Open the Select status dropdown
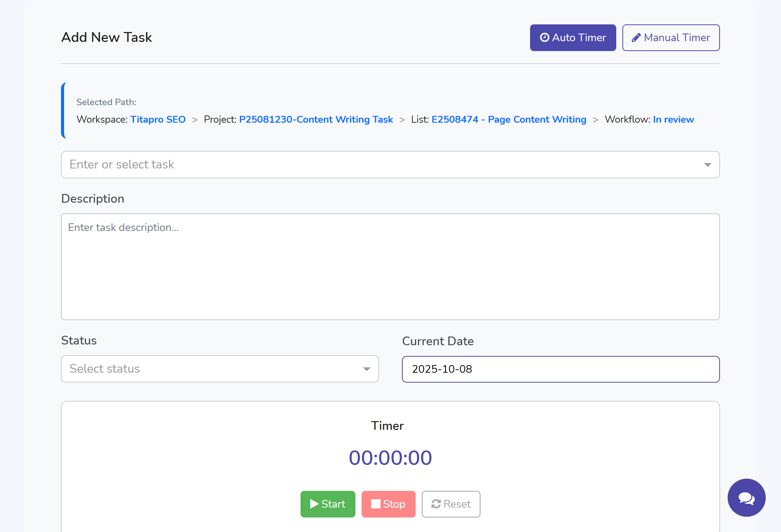This screenshot has height=532, width=781. pyautogui.click(x=220, y=369)
